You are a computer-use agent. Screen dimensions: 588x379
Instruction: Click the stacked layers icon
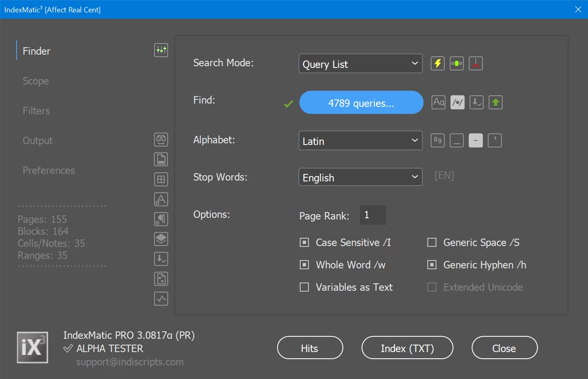point(161,239)
